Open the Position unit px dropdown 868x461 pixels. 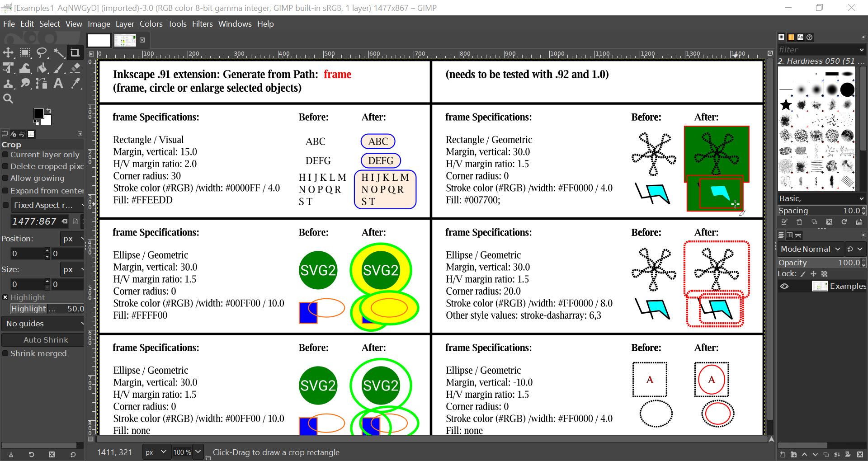[73, 239]
